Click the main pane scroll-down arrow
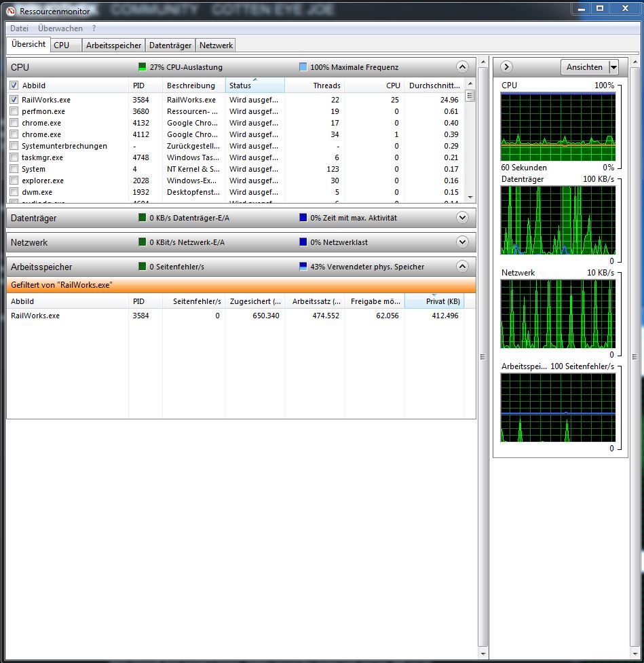644x663 pixels. (483, 653)
